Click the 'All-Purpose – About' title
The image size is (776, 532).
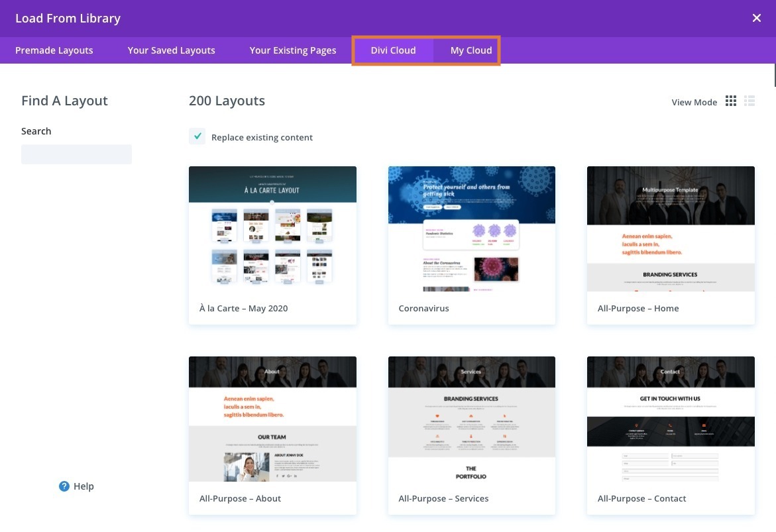pos(240,498)
